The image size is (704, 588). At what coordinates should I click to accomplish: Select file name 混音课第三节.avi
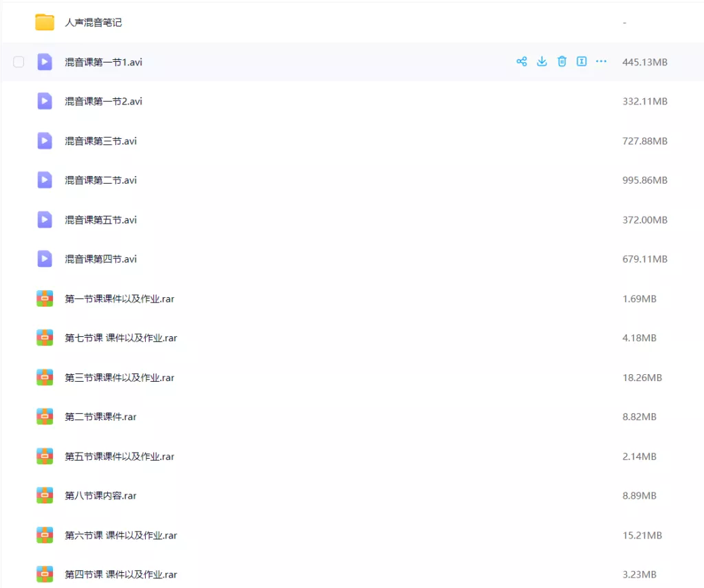click(x=100, y=141)
